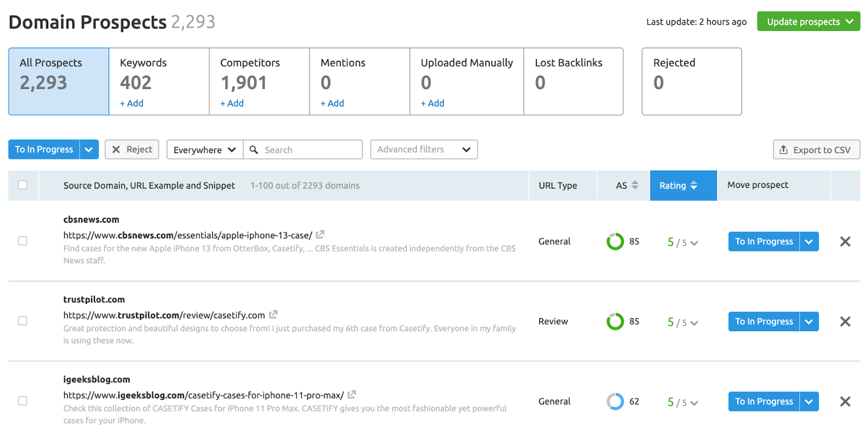Remove cbsnews.com prospect with X icon
The height and width of the screenshot is (436, 868).
(845, 242)
